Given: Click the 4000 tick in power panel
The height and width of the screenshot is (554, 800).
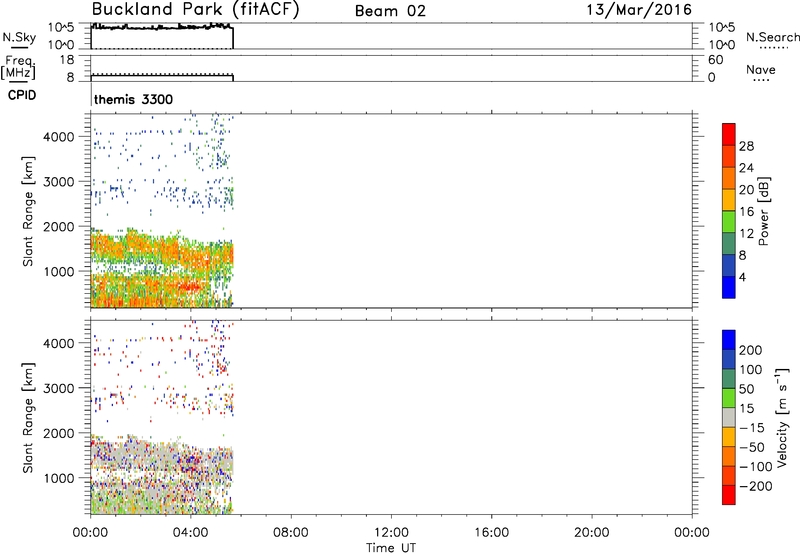Looking at the screenshot, I should pos(59,137).
